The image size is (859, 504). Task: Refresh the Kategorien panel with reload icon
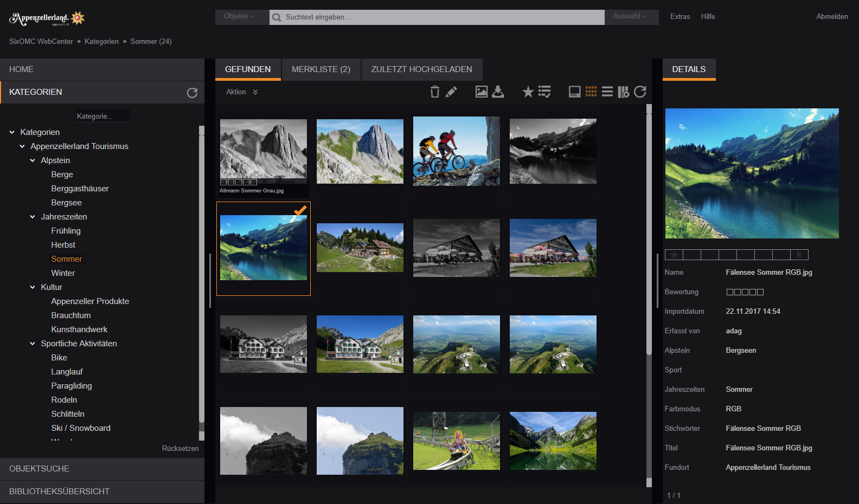[192, 93]
